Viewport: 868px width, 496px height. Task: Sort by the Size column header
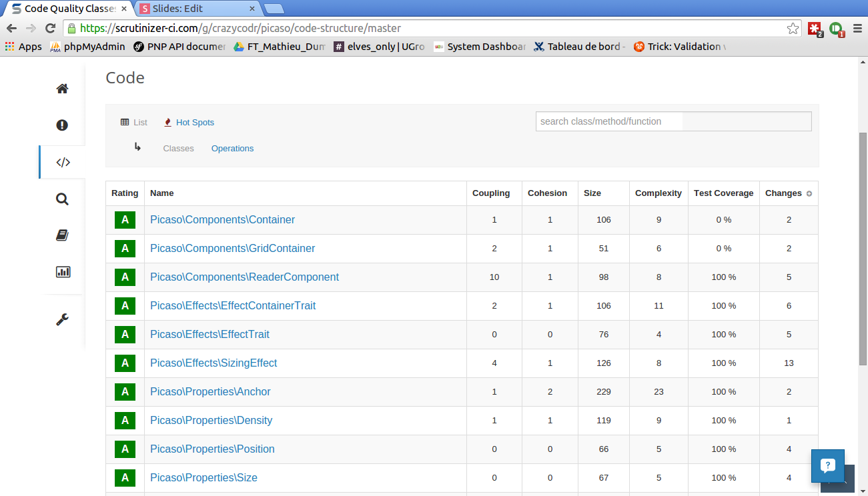point(592,193)
